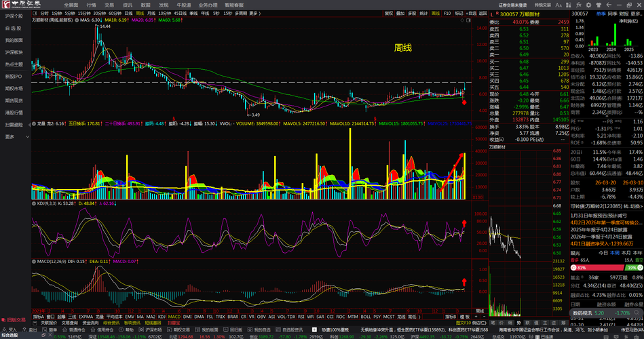
Task: Open 传统交易 trading button
Action: 542,5
